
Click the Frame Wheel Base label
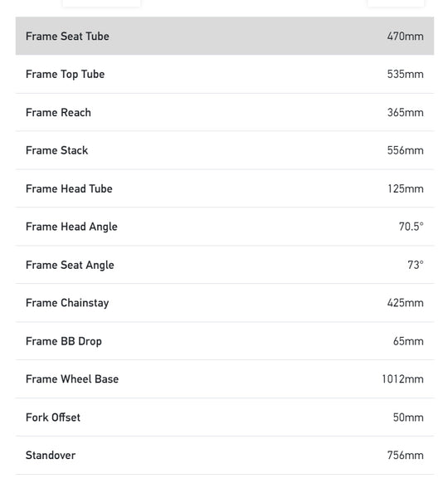[x=72, y=378]
